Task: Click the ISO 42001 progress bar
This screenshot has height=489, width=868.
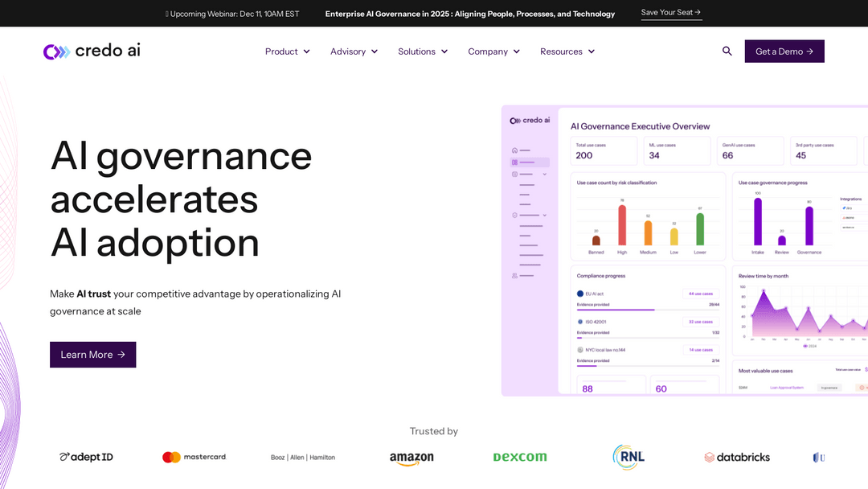Action: pyautogui.click(x=648, y=338)
